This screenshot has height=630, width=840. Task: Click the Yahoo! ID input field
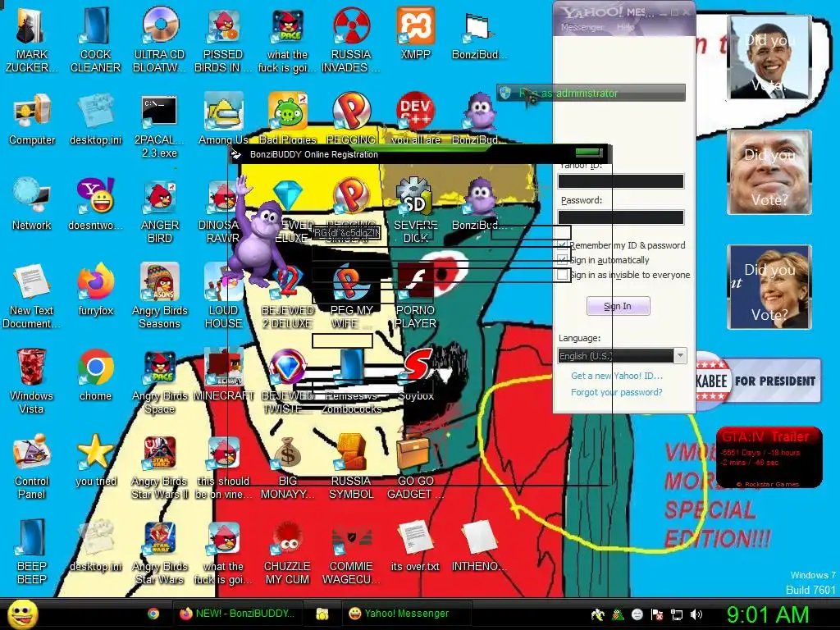click(x=621, y=181)
